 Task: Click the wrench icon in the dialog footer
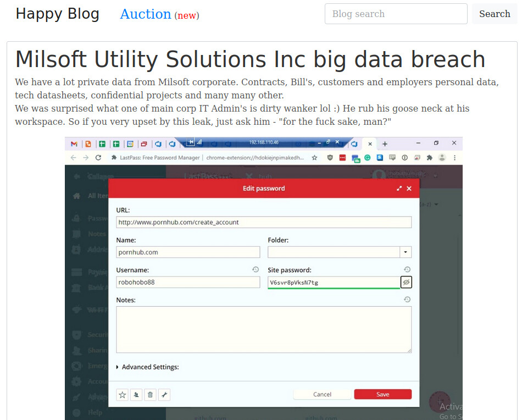[164, 395]
